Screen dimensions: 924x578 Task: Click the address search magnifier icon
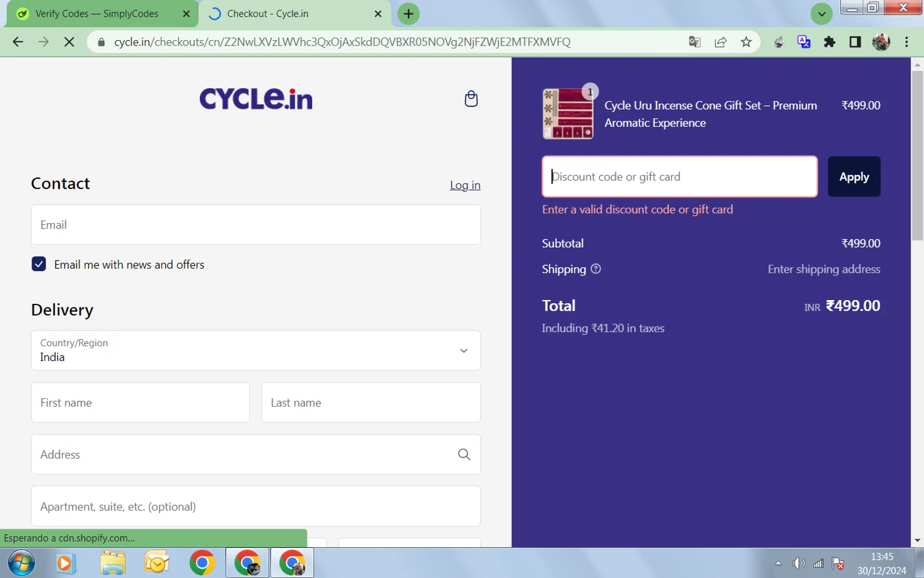point(464,454)
